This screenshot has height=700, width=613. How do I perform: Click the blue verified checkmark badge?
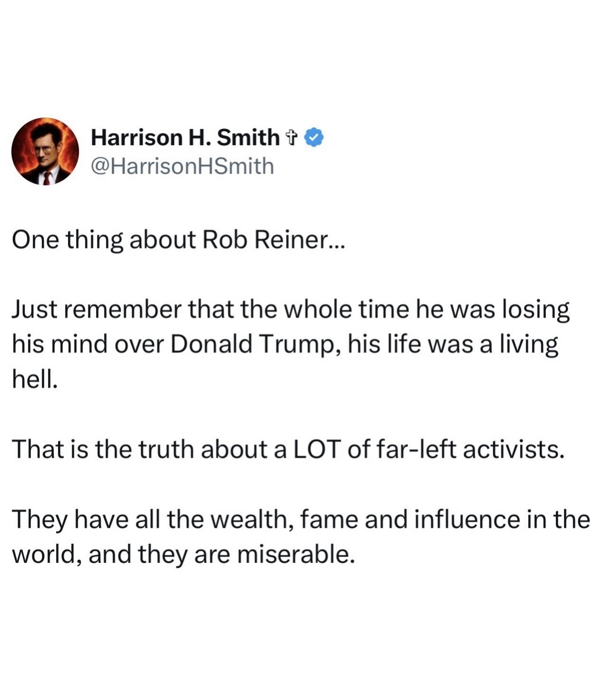(x=314, y=138)
